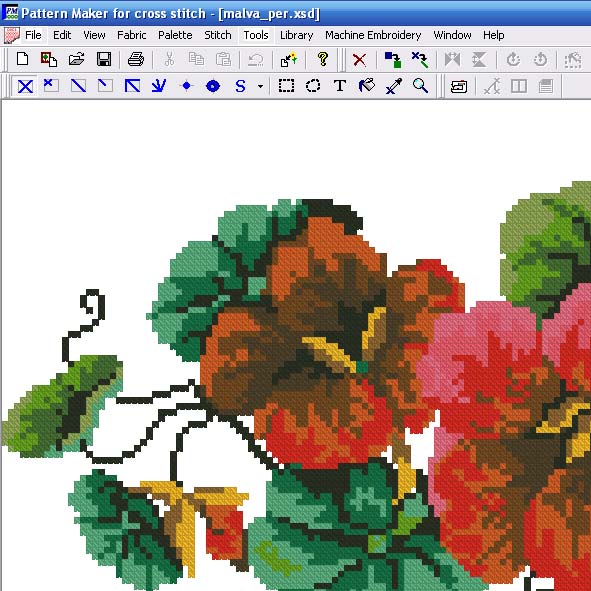Select the Text tool

pos(340,86)
